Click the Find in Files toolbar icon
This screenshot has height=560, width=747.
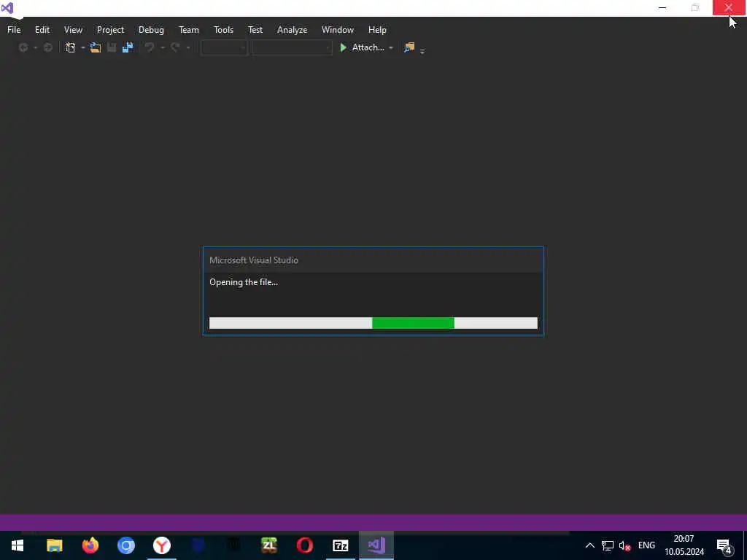click(409, 47)
